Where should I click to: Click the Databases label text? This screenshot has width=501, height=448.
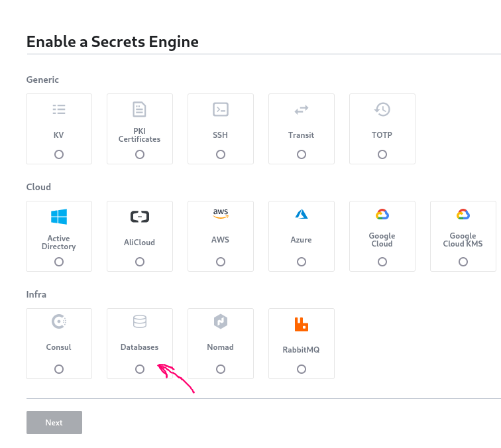pos(140,347)
